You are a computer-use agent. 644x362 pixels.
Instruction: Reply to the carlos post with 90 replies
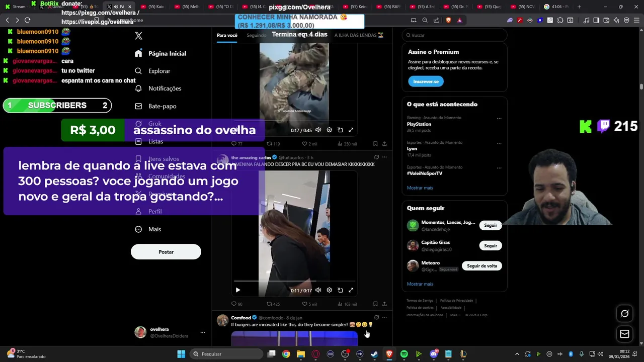tap(236, 304)
